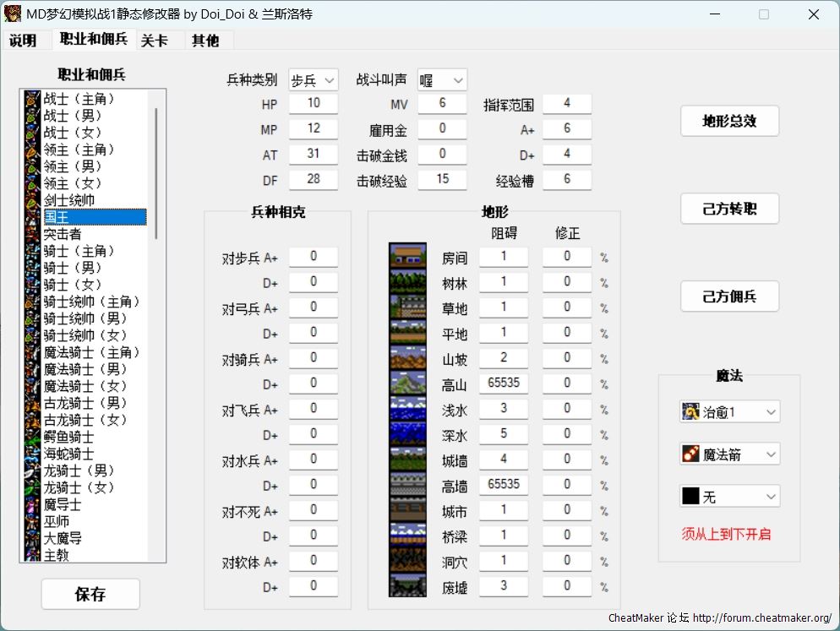Open the 战斗叫声 dropdown
Screen dimensions: 840x631
[441, 80]
